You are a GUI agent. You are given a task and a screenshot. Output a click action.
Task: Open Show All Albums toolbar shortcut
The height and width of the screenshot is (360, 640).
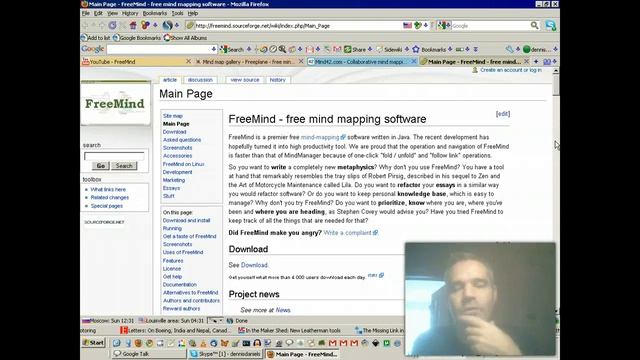click(186, 38)
